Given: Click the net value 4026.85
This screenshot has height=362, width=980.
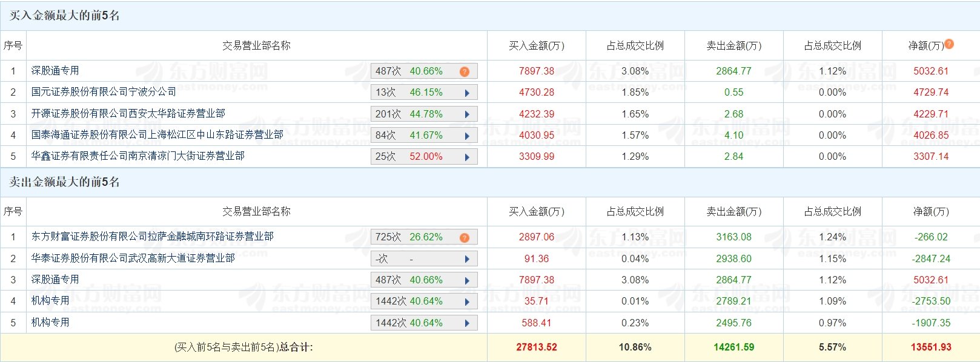Looking at the screenshot, I should click(932, 136).
